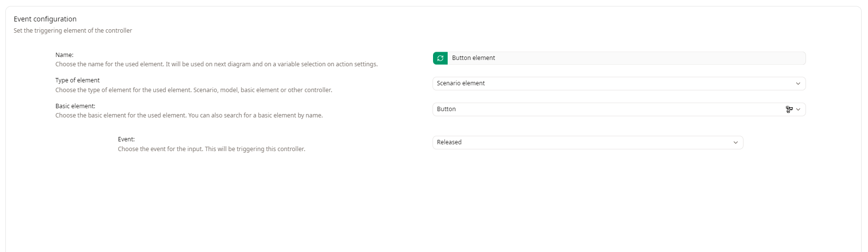The height and width of the screenshot is (252, 868).
Task: Click the help text describing the triggering event
Action: pos(211,149)
